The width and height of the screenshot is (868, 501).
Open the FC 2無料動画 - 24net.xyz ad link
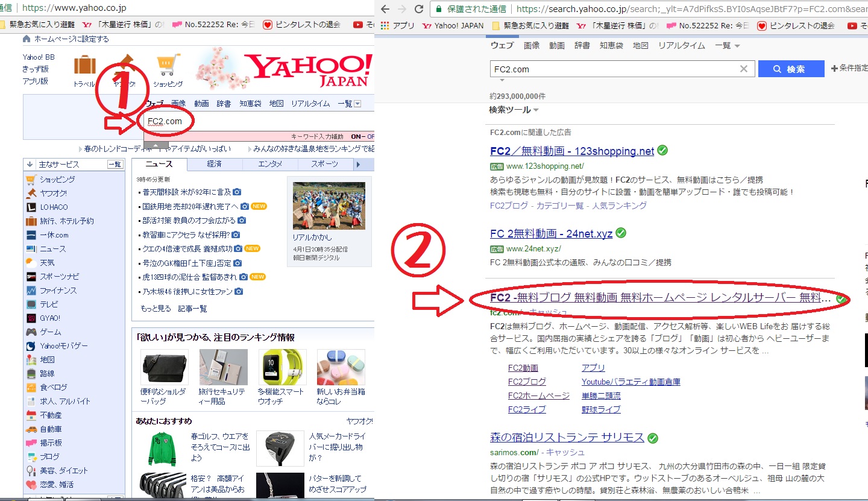(552, 234)
